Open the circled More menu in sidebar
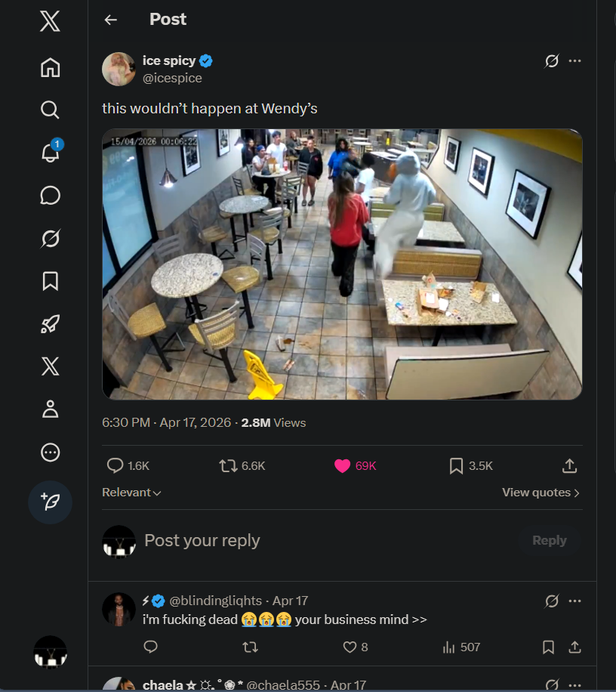Screen dimensions: 616x692 [x=50, y=453]
